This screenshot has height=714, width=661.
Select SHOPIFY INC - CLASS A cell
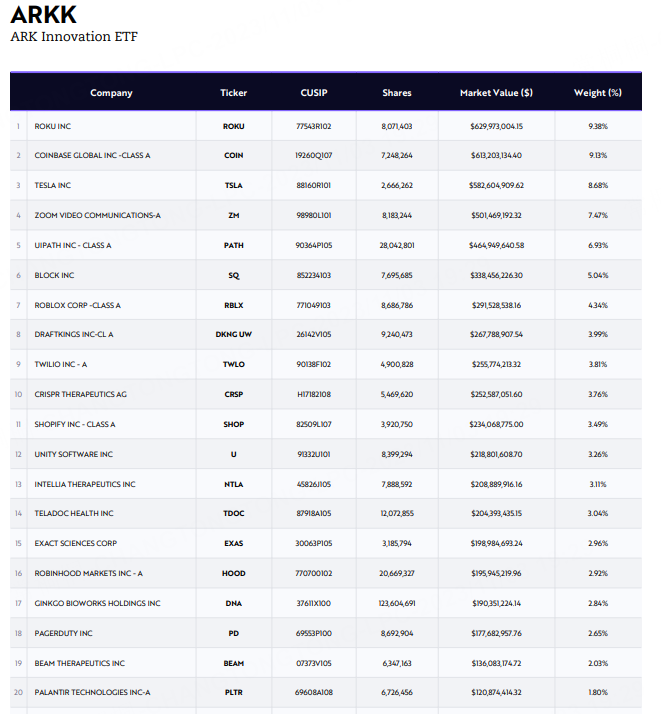tap(112, 424)
